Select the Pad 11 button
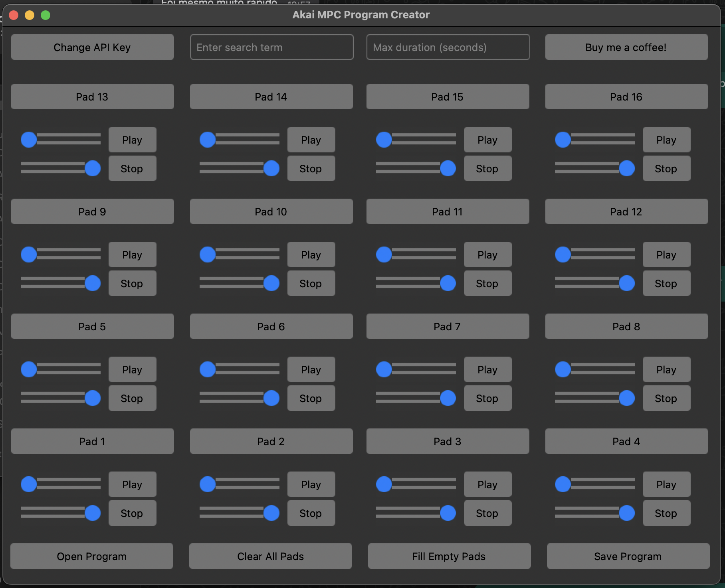 pyautogui.click(x=448, y=211)
